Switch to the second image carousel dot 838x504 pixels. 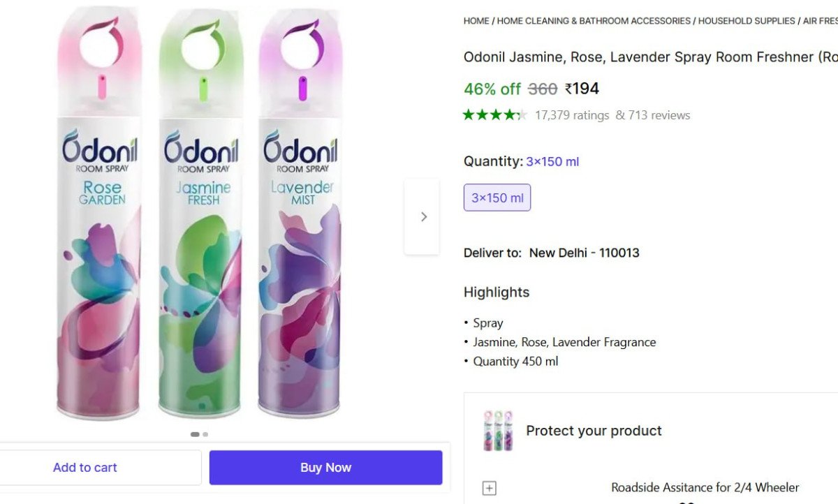[x=205, y=434]
